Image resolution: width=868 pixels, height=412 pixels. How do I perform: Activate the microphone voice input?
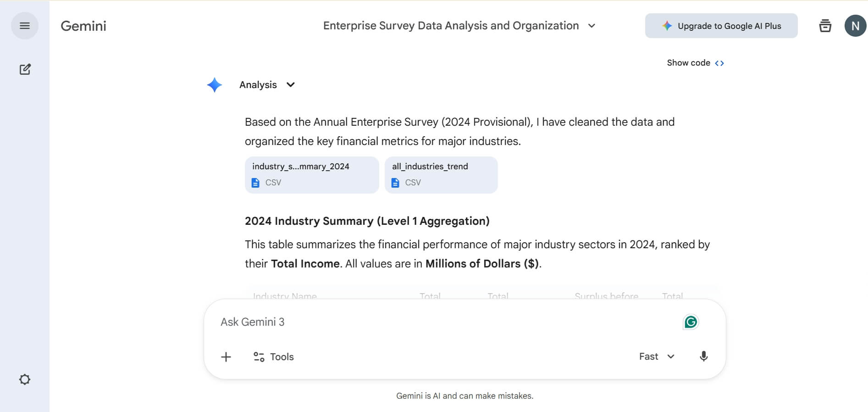(703, 356)
